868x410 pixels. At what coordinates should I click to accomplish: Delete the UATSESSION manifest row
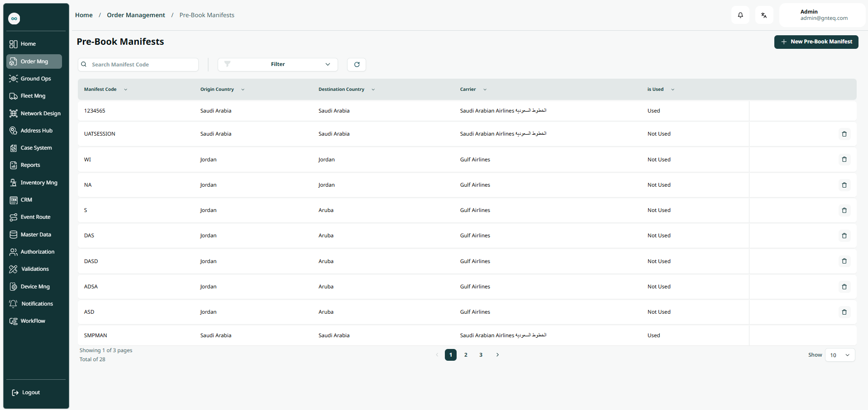point(844,134)
